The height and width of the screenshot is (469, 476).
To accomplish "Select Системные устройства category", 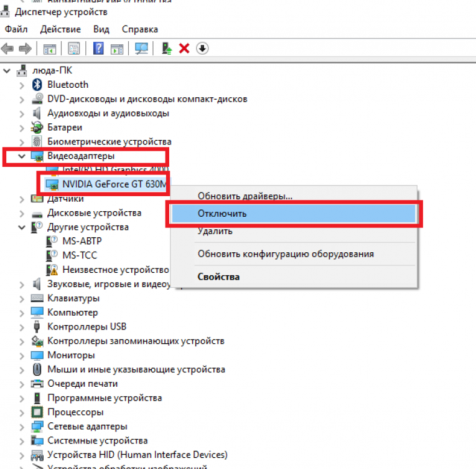I will click(x=98, y=440).
